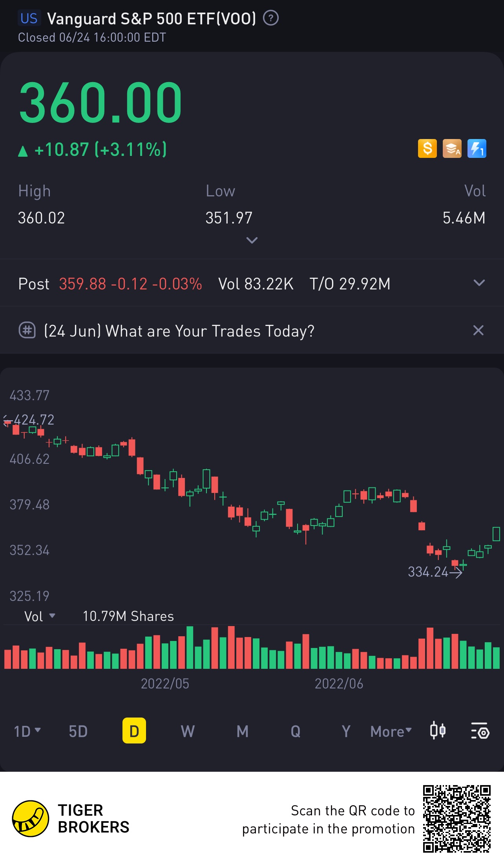Tap the help question mark icon beside VOO
The height and width of the screenshot is (866, 504).
click(x=270, y=18)
